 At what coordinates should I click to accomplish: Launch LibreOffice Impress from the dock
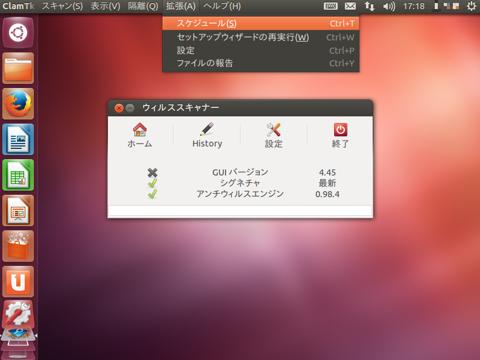[18, 211]
